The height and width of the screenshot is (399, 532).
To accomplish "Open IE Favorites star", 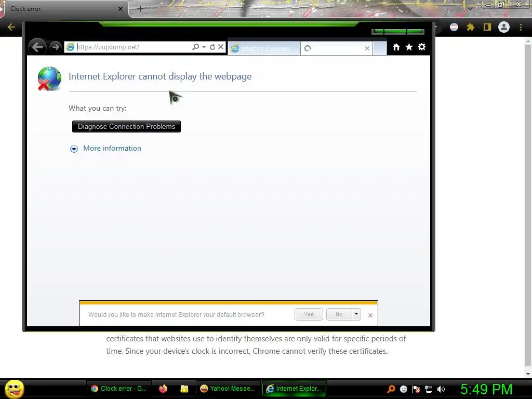I will (x=409, y=47).
